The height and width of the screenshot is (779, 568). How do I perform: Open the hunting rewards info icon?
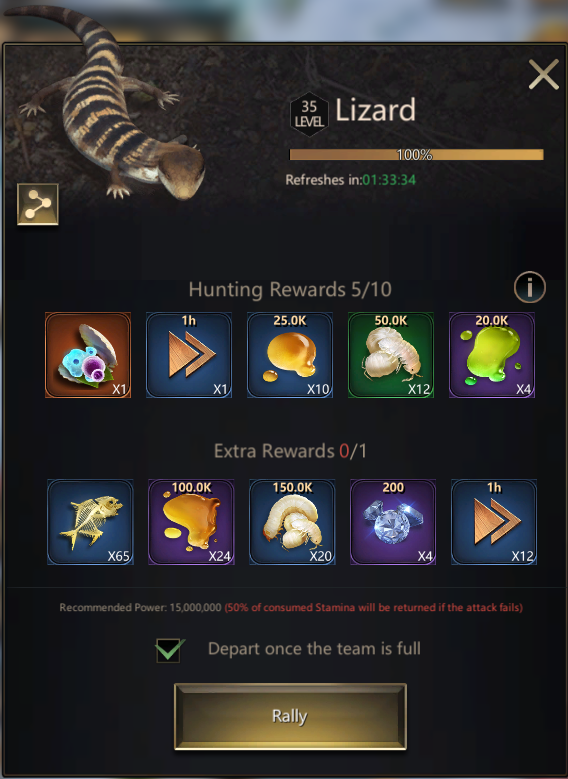pyautogui.click(x=529, y=287)
